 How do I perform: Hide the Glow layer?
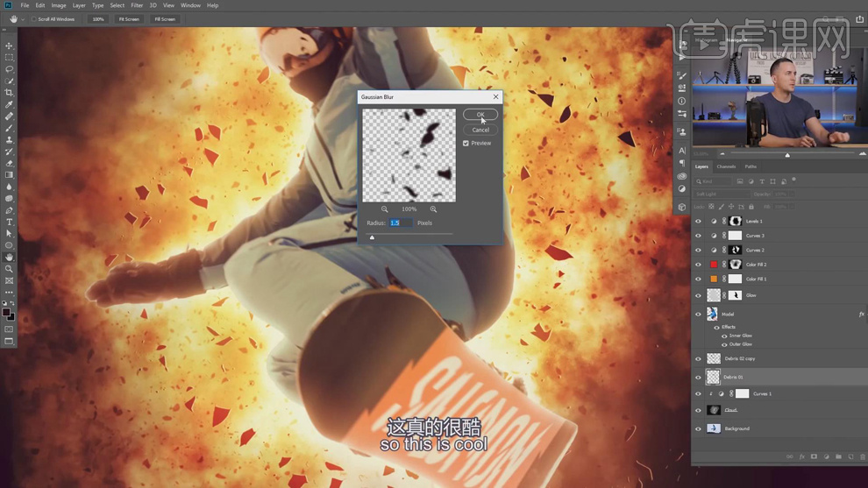[x=698, y=295]
